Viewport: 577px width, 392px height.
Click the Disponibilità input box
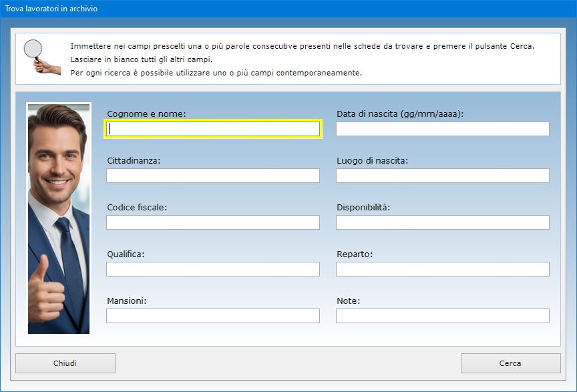(442, 222)
